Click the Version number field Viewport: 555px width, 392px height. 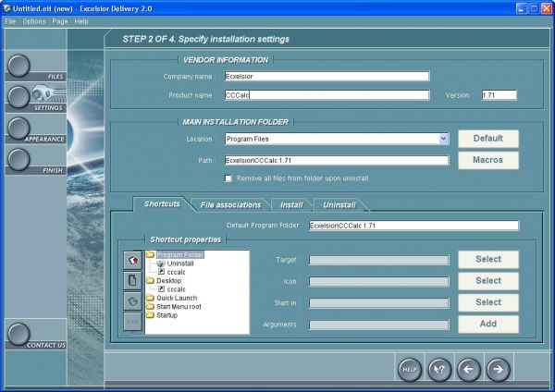pyautogui.click(x=499, y=94)
